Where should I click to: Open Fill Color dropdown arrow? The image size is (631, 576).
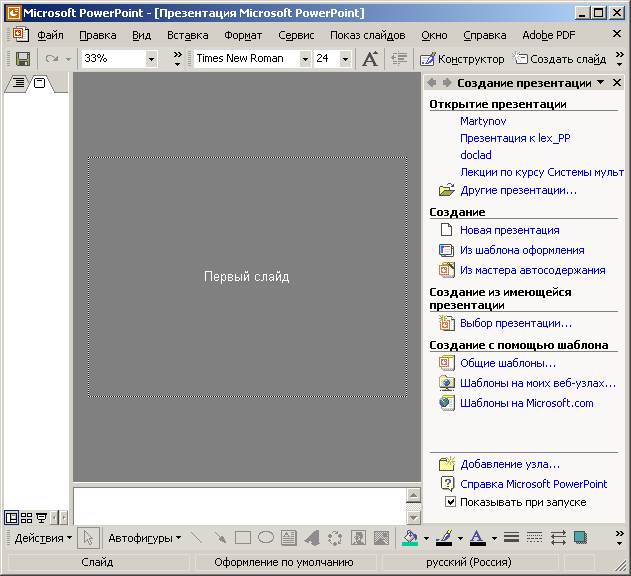point(426,538)
